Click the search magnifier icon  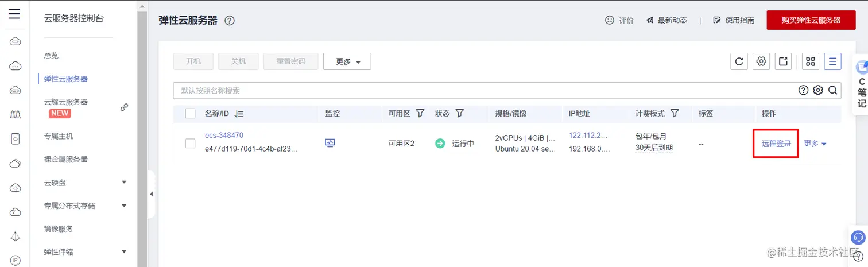coord(832,90)
